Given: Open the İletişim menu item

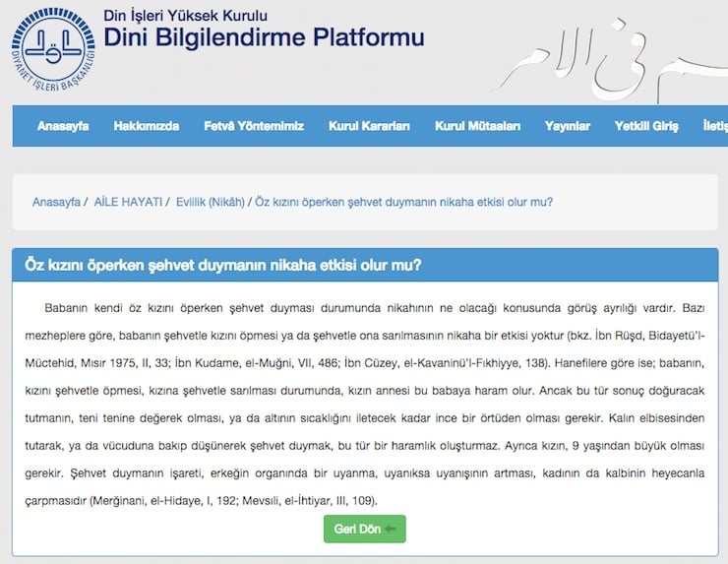Looking at the screenshot, I should tap(715, 126).
